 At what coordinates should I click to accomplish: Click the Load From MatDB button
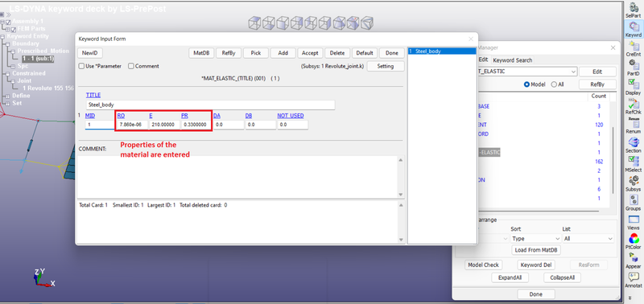pyautogui.click(x=536, y=250)
